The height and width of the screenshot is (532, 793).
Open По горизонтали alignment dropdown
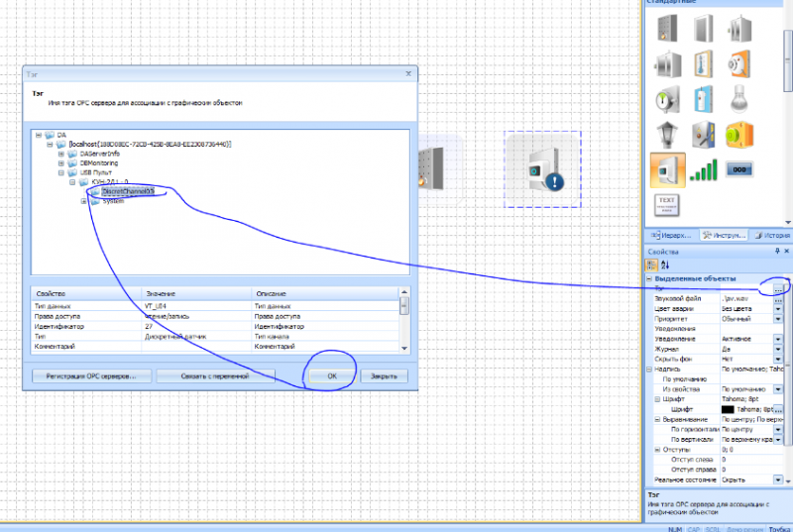tap(778, 429)
